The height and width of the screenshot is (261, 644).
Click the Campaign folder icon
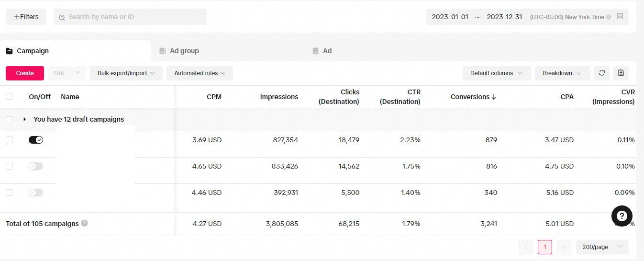click(9, 51)
